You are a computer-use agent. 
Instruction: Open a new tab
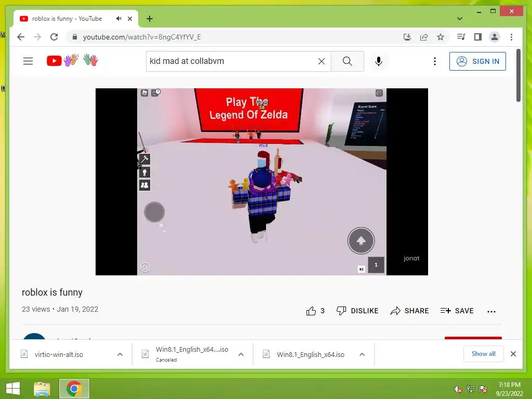tap(150, 19)
